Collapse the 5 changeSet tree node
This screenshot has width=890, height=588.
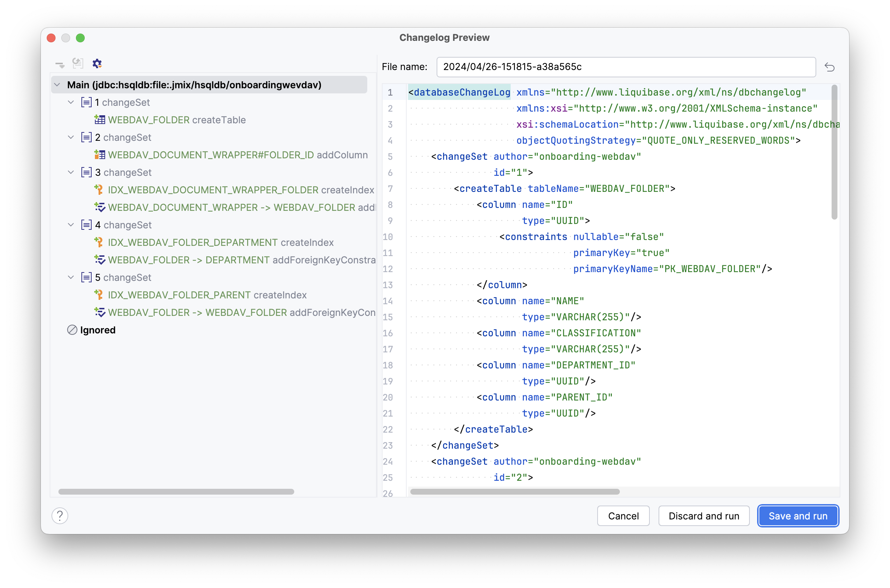click(x=71, y=277)
